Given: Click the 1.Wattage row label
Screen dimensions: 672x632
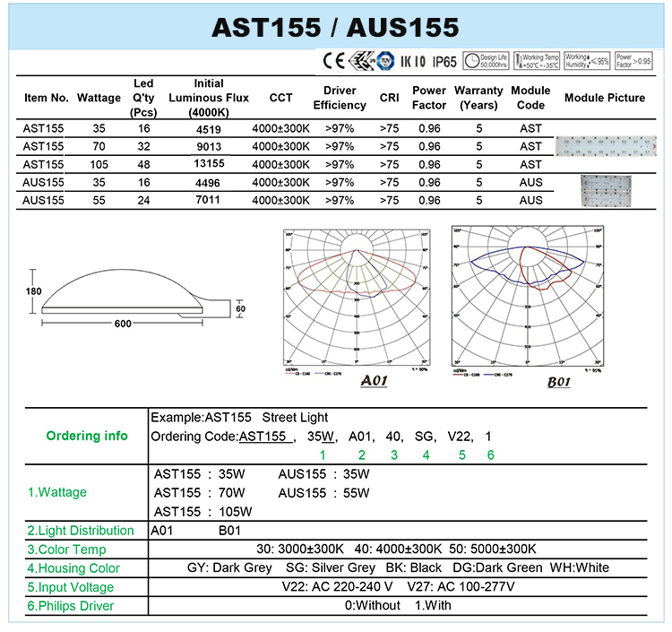Looking at the screenshot, I should tap(57, 492).
